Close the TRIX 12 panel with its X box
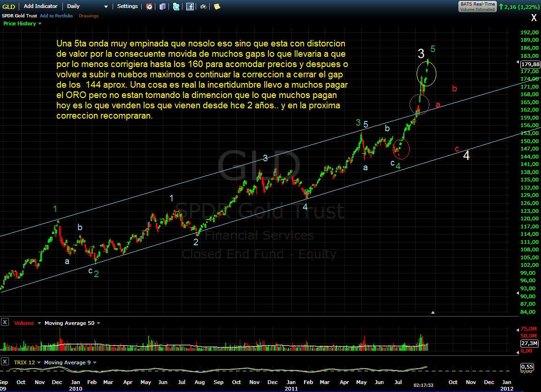 tap(5, 362)
